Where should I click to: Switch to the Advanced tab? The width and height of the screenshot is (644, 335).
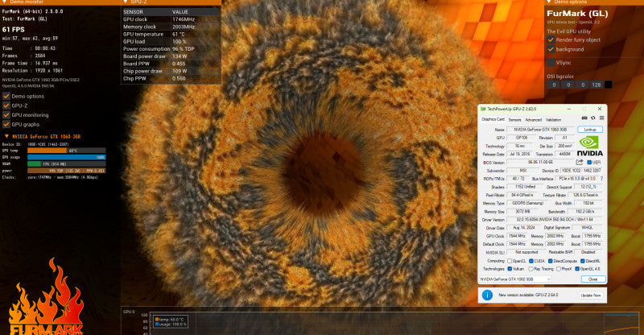pos(533,120)
